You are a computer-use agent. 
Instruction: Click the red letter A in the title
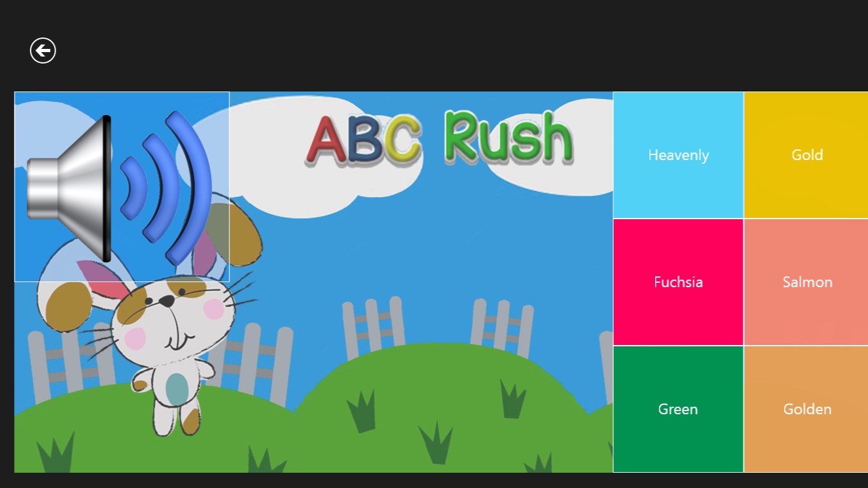click(x=327, y=140)
